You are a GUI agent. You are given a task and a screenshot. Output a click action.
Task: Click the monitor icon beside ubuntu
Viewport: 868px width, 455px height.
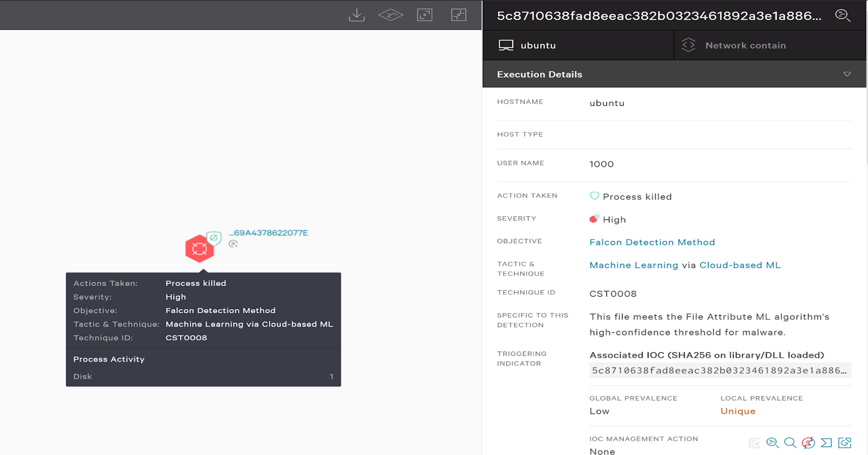506,45
